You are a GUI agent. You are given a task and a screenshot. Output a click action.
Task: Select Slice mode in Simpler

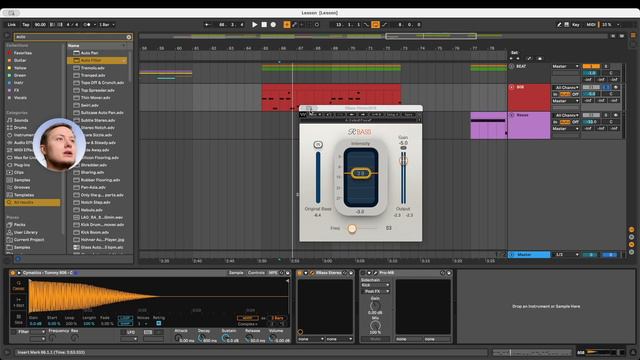point(18,319)
